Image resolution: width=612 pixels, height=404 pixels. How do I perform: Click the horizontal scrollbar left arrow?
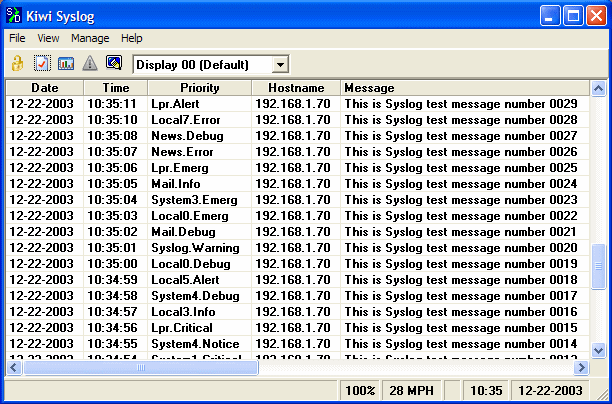(x=14, y=367)
